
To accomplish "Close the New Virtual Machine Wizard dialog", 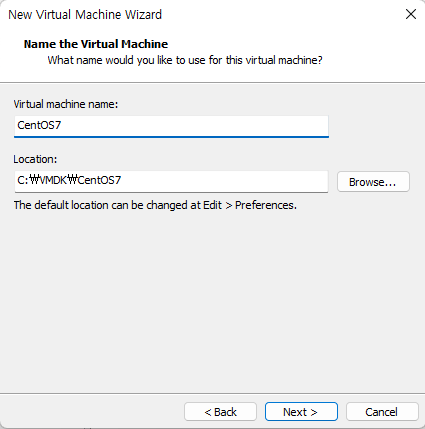I will [411, 14].
